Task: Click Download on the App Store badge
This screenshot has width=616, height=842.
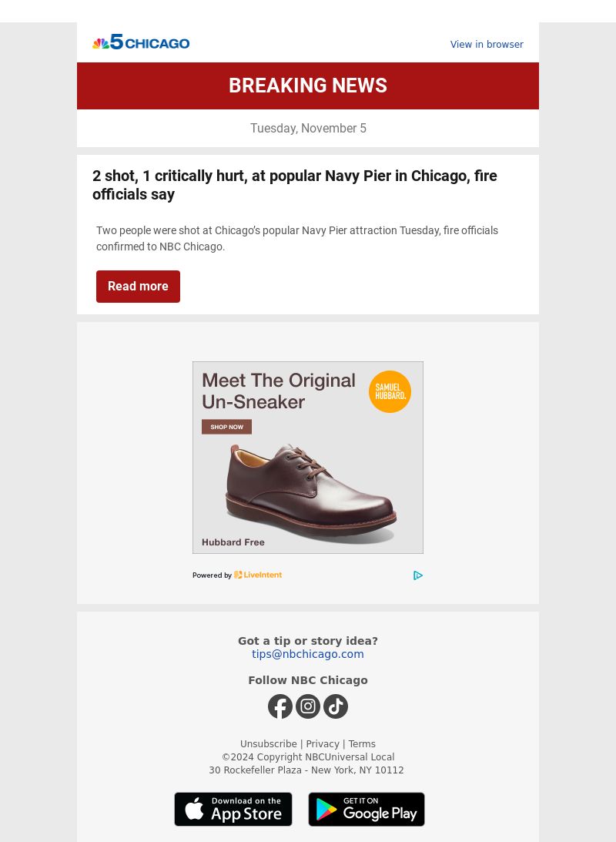Action: tap(233, 809)
